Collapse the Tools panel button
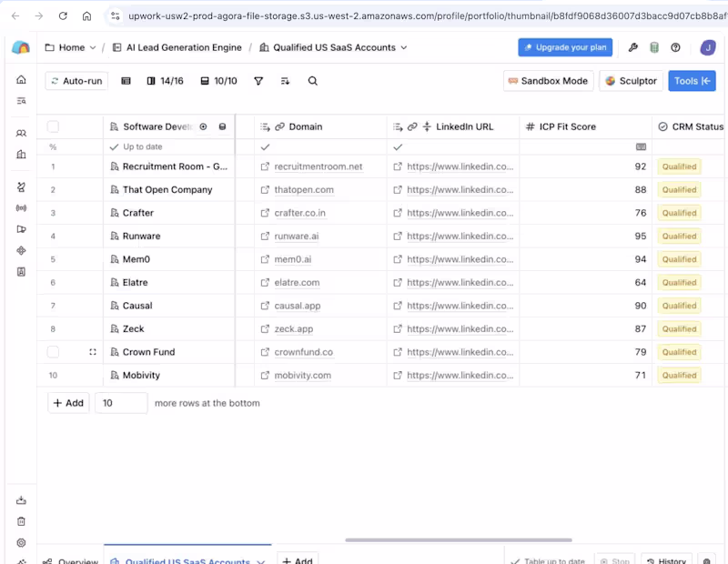The image size is (728, 564). pyautogui.click(x=692, y=81)
